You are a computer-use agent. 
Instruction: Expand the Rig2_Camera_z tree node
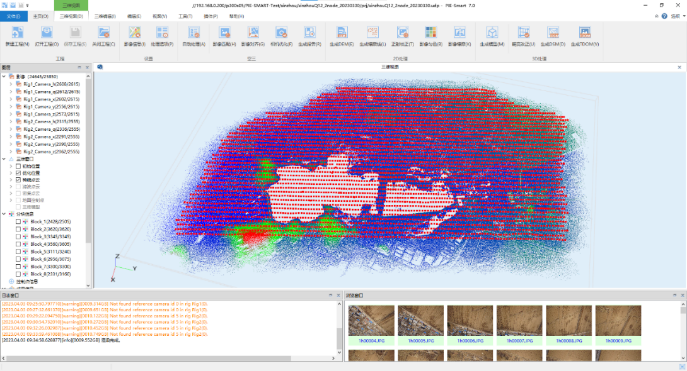(11, 152)
